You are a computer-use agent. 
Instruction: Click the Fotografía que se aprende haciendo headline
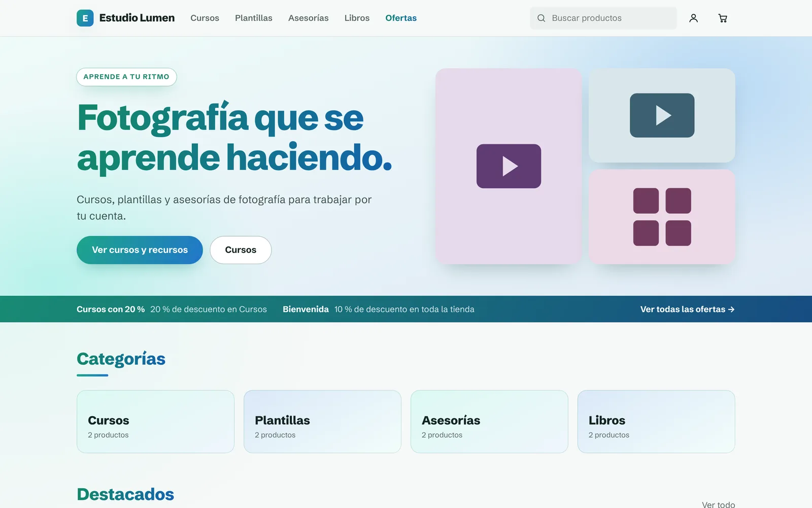[234, 137]
